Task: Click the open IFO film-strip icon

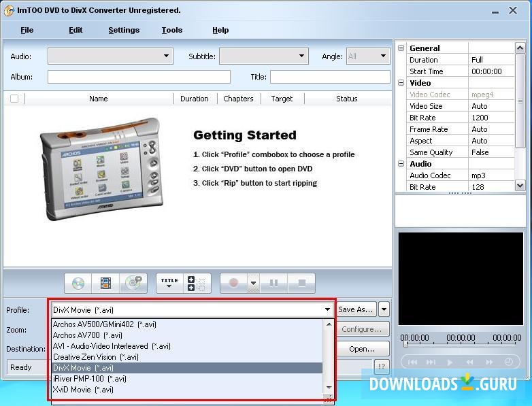Action: click(x=105, y=283)
